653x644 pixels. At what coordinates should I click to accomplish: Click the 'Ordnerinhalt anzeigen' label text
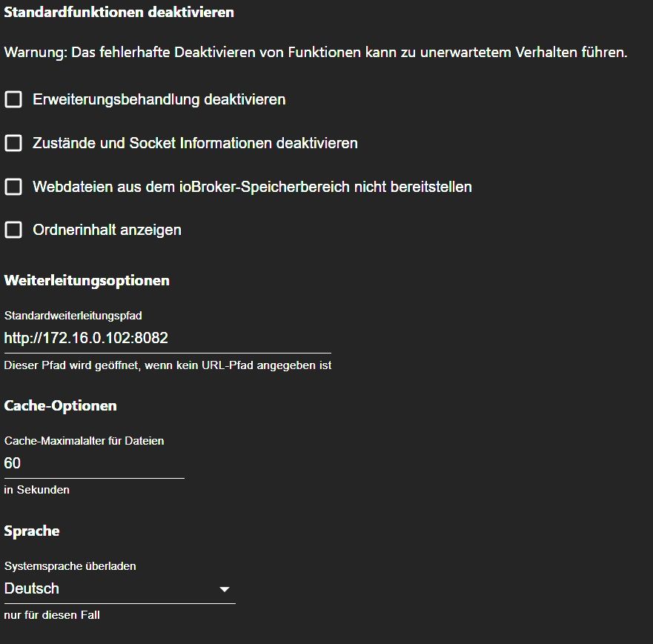click(x=107, y=230)
